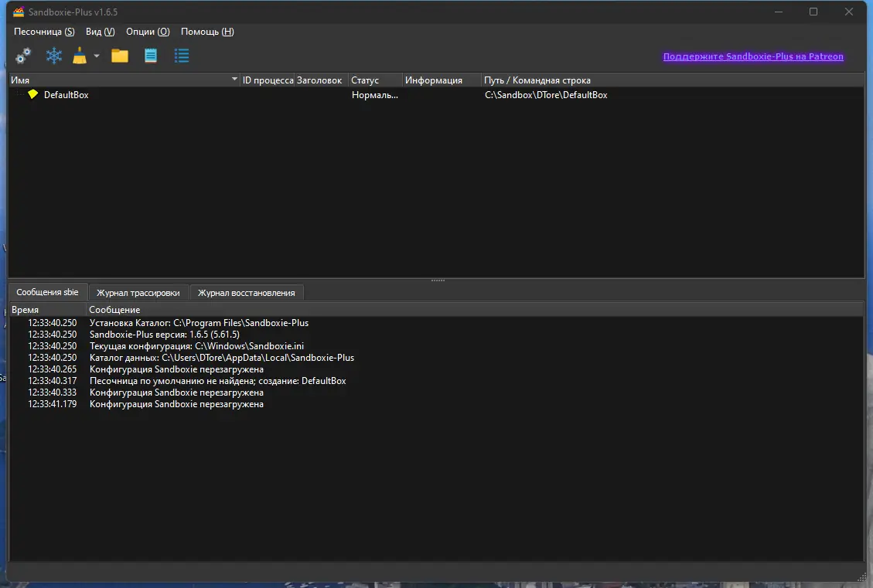Select log entry Текущая конфигурация Sandboxie.ini
This screenshot has width=873, height=588.
436,346
